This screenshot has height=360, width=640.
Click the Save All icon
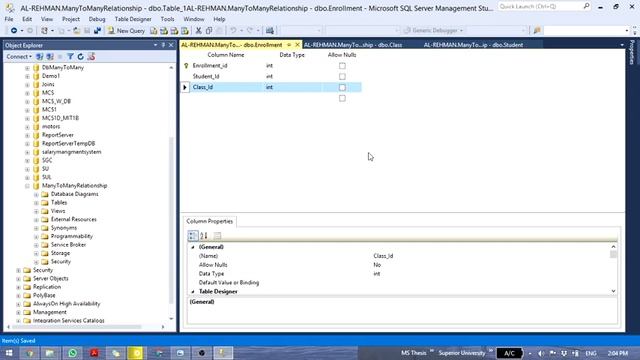click(x=97, y=31)
